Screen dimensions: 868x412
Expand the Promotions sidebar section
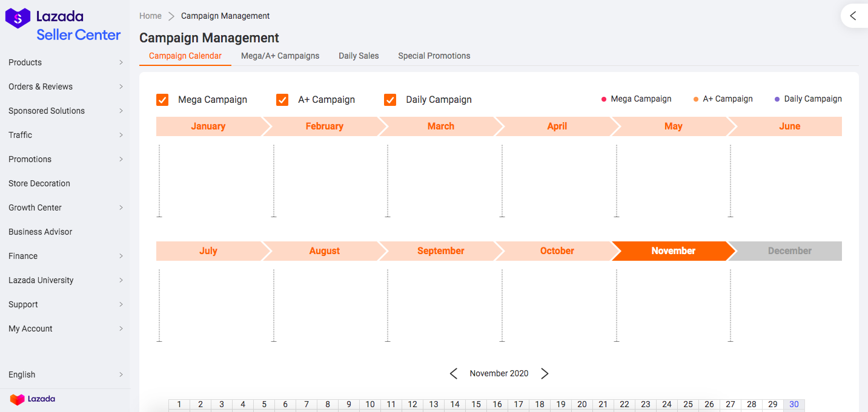pyautogui.click(x=65, y=159)
